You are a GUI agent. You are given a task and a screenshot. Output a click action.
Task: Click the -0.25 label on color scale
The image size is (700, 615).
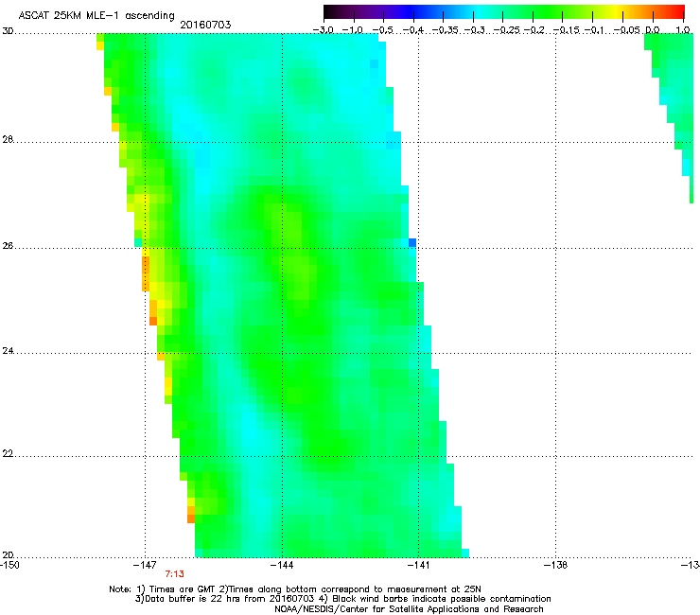coord(506,30)
